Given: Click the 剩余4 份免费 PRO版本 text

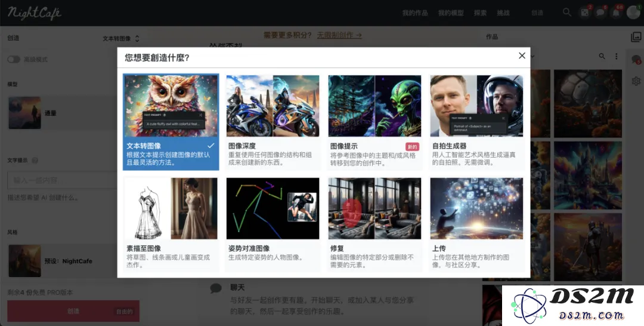Looking at the screenshot, I should [x=40, y=293].
